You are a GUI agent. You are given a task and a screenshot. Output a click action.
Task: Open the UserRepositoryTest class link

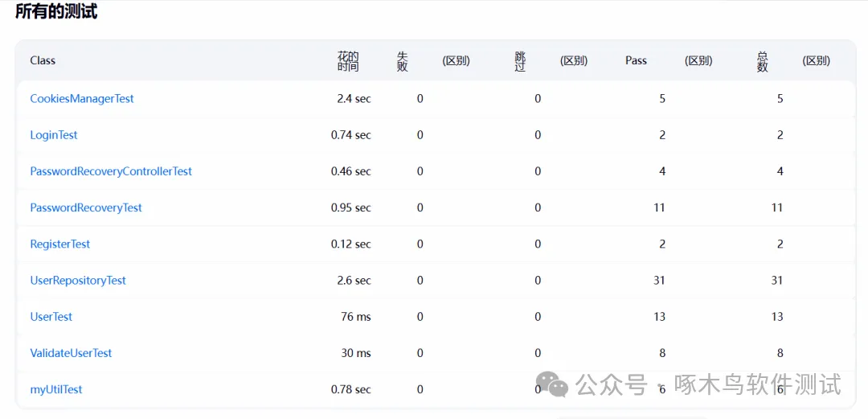pyautogui.click(x=78, y=281)
